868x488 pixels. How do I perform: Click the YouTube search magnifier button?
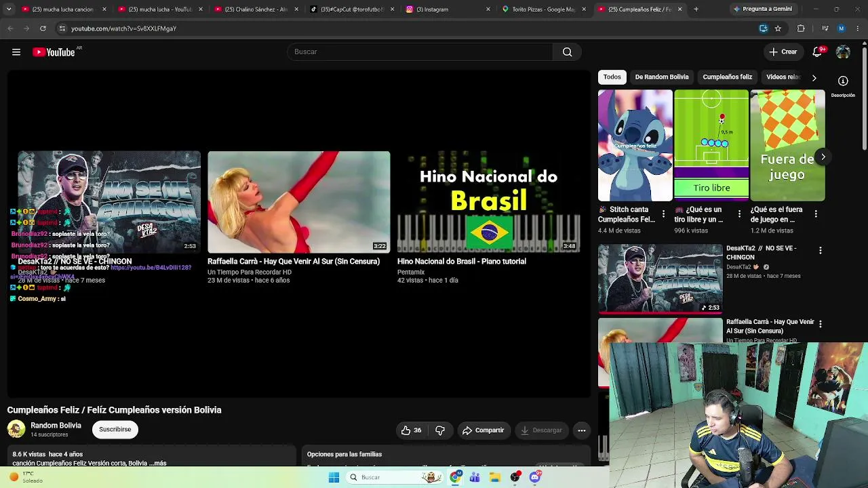click(567, 52)
